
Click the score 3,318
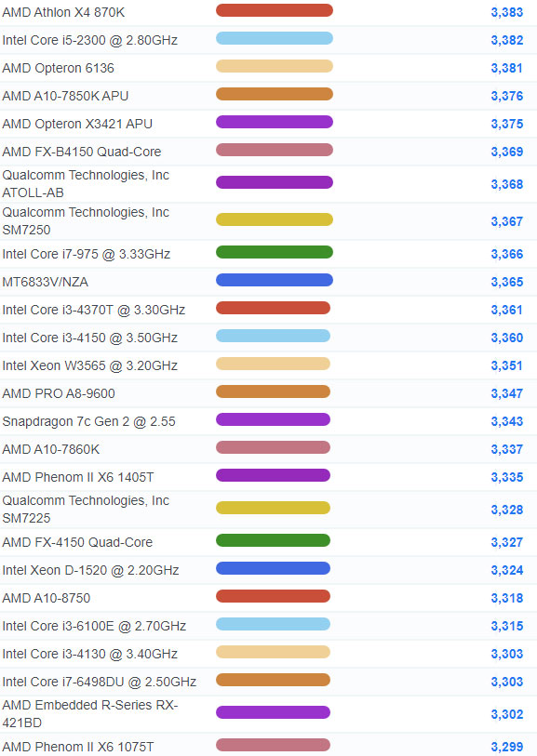(507, 598)
